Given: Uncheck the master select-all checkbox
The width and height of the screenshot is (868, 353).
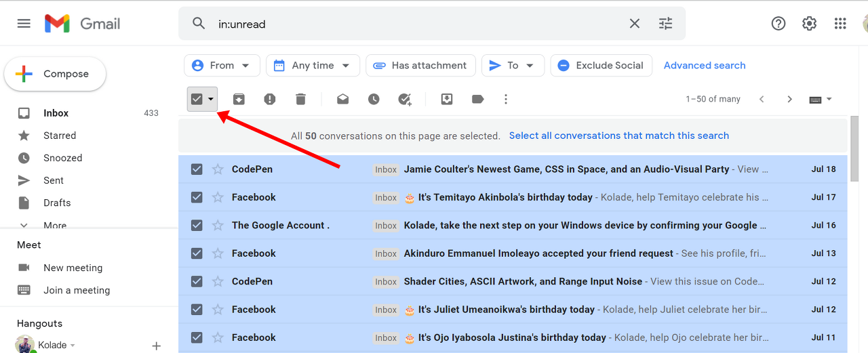Looking at the screenshot, I should 197,99.
